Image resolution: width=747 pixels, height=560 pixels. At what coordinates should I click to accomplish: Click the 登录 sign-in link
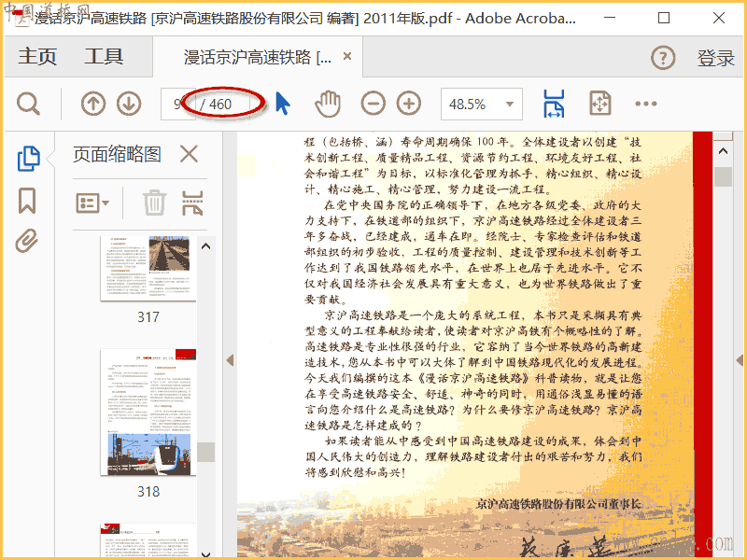(715, 58)
